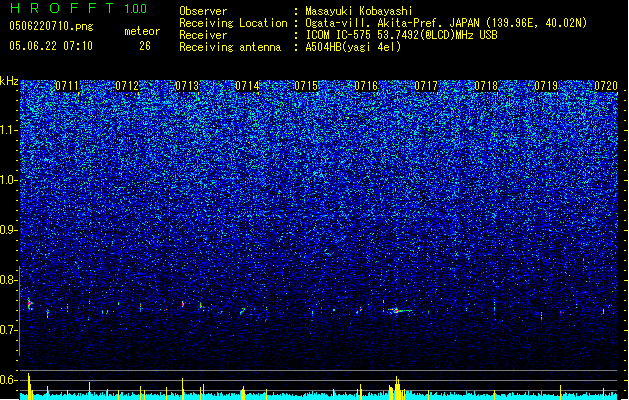Click the 0715 time marker
Viewport: 629px width, 400px height.
click(x=306, y=86)
